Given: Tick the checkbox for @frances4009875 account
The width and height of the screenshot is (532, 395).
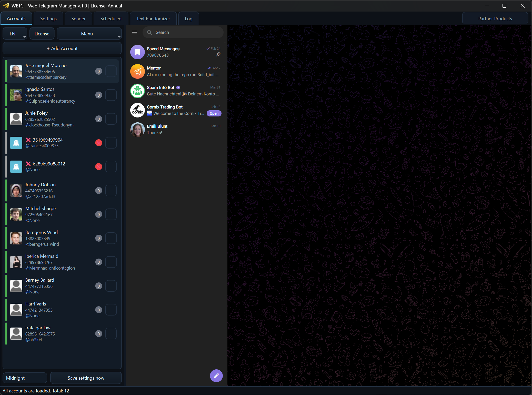Looking at the screenshot, I should click(x=111, y=143).
